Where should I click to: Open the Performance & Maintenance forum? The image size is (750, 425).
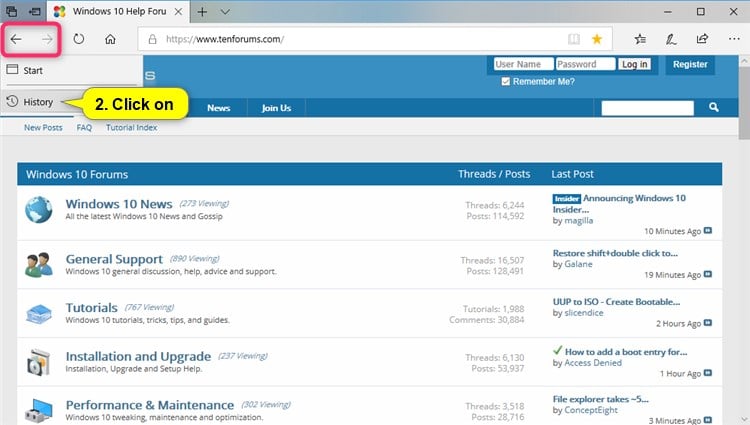coord(150,405)
